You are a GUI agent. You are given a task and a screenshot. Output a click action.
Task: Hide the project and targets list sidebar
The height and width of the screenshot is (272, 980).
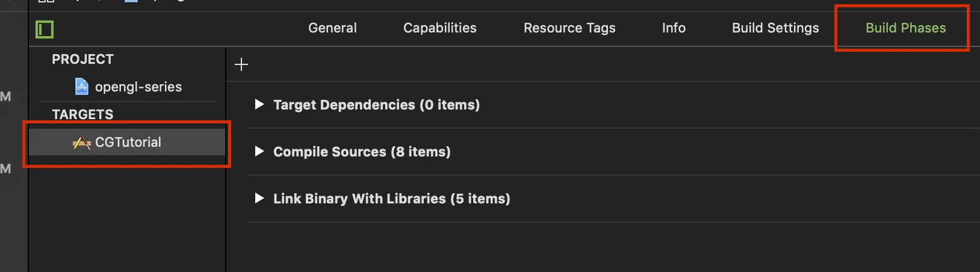(x=45, y=29)
